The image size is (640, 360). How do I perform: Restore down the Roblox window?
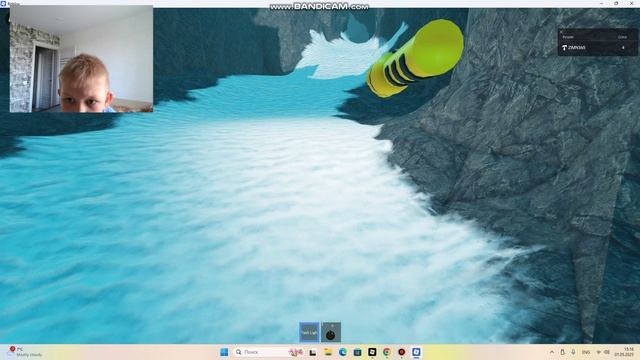point(616,3)
